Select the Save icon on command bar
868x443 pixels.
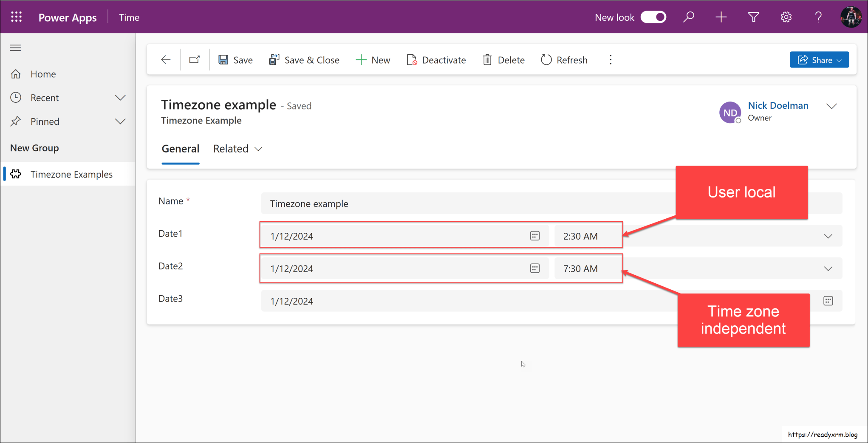pos(223,59)
